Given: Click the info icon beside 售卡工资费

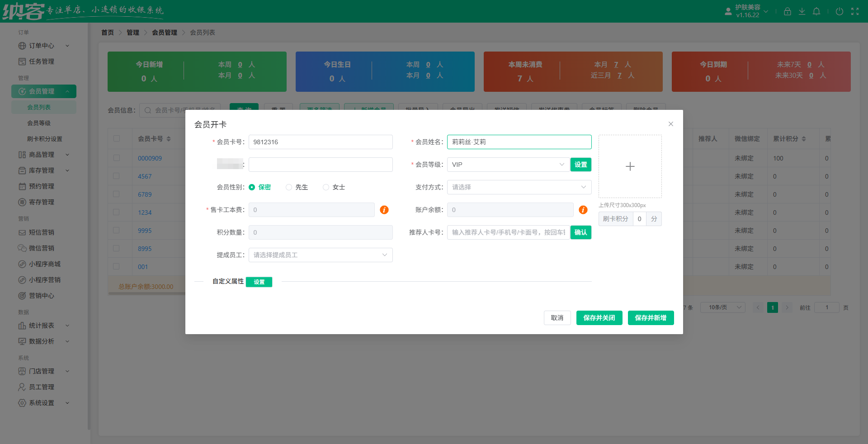Looking at the screenshot, I should click(x=384, y=210).
